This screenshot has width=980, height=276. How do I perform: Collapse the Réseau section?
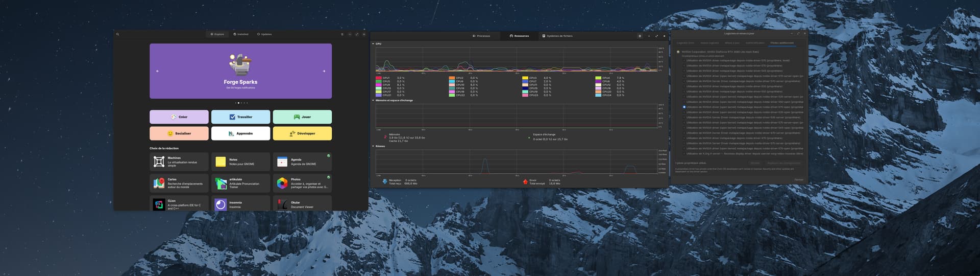click(373, 146)
